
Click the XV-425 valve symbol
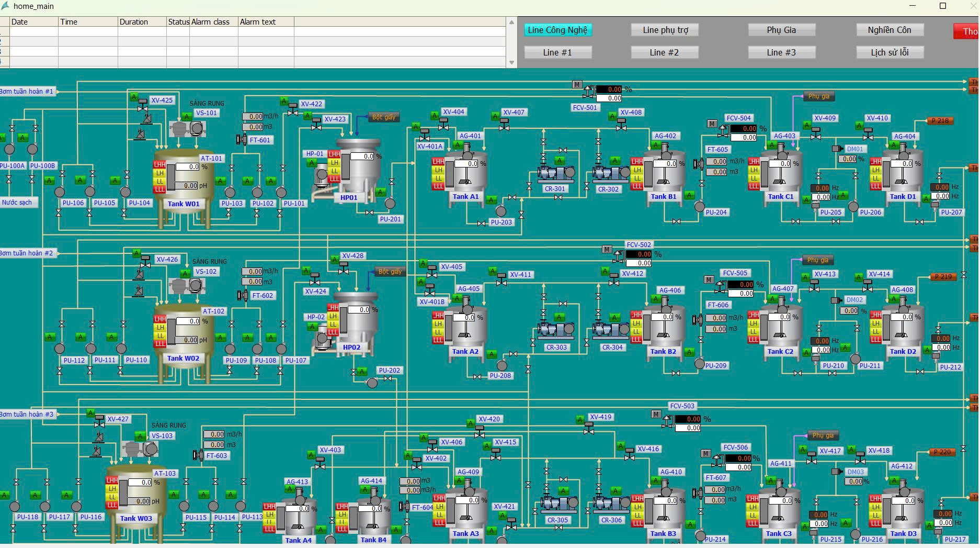tap(142, 107)
